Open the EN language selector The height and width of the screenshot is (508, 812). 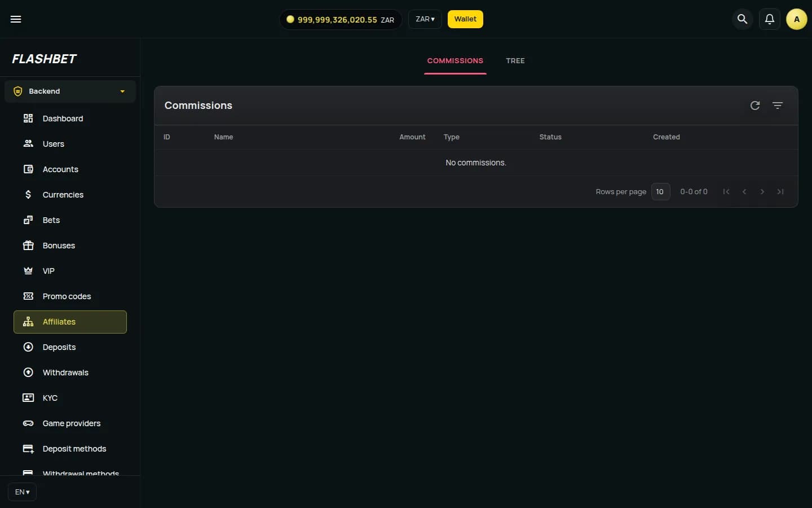pyautogui.click(x=22, y=492)
